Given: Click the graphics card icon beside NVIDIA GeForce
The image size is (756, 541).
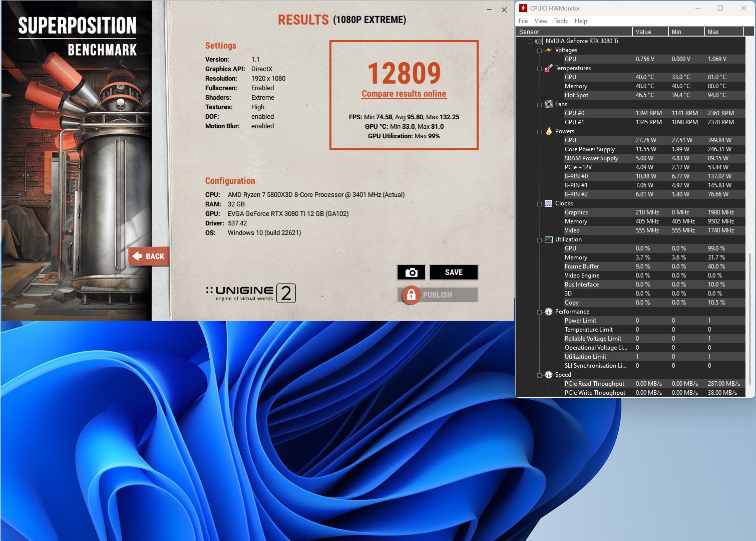Looking at the screenshot, I should (x=539, y=41).
